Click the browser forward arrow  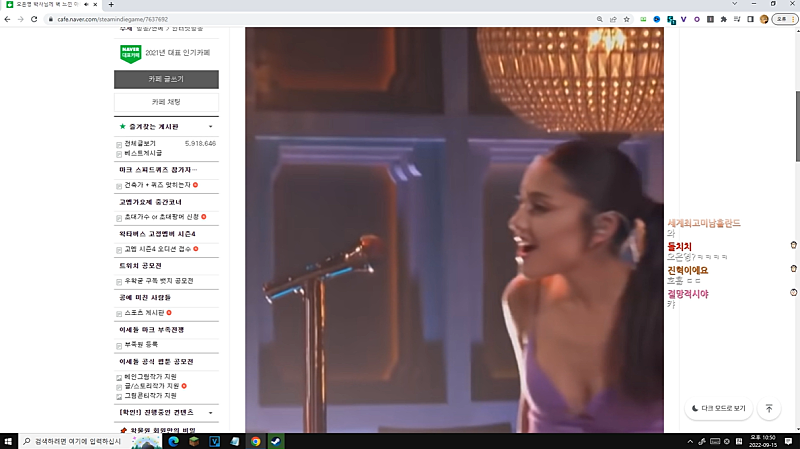[20, 19]
